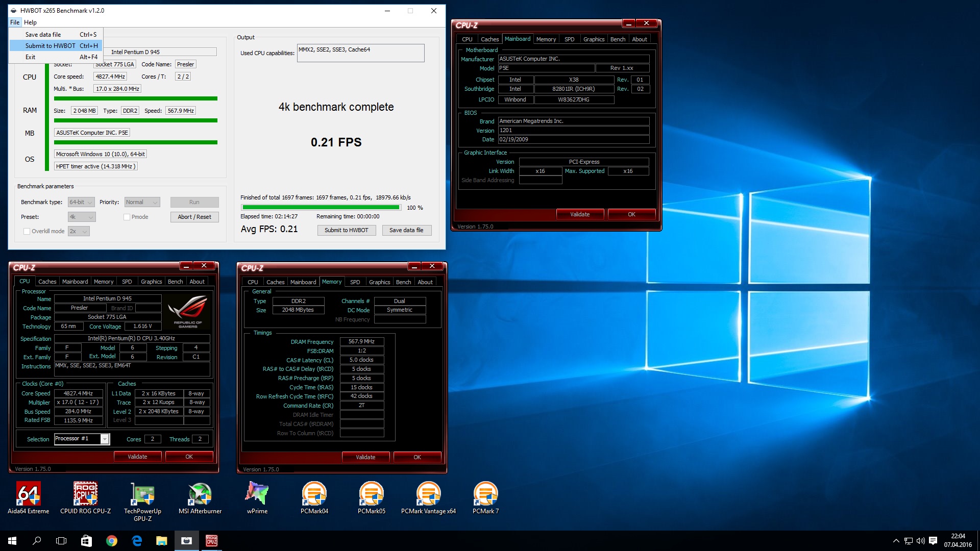Choose Exit in File menu
This screenshot has width=980, height=551.
pos(56,57)
